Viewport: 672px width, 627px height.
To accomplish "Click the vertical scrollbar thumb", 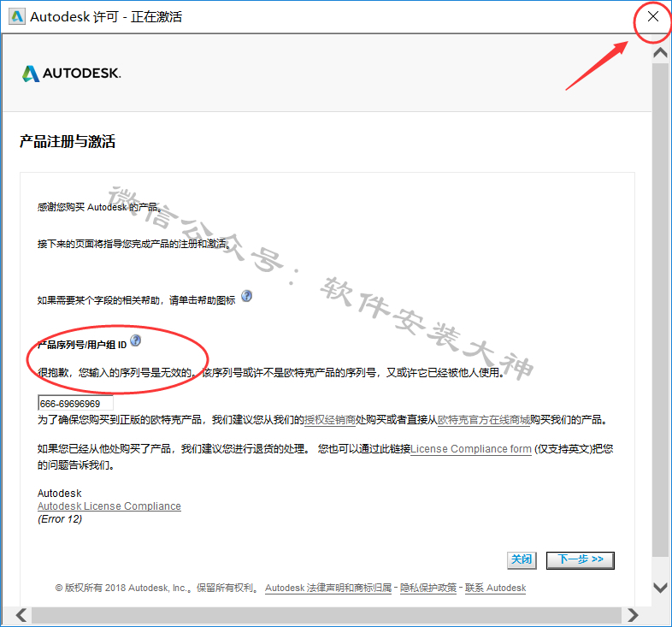I will [x=660, y=310].
